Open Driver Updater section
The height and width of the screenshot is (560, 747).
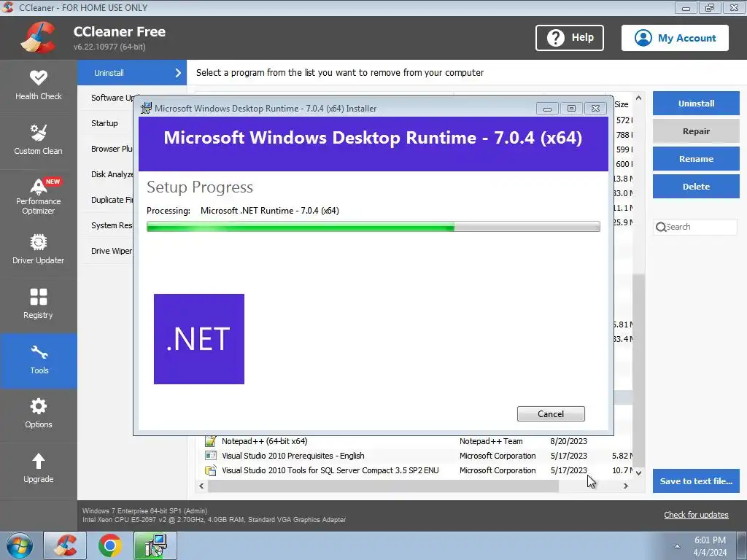click(39, 250)
